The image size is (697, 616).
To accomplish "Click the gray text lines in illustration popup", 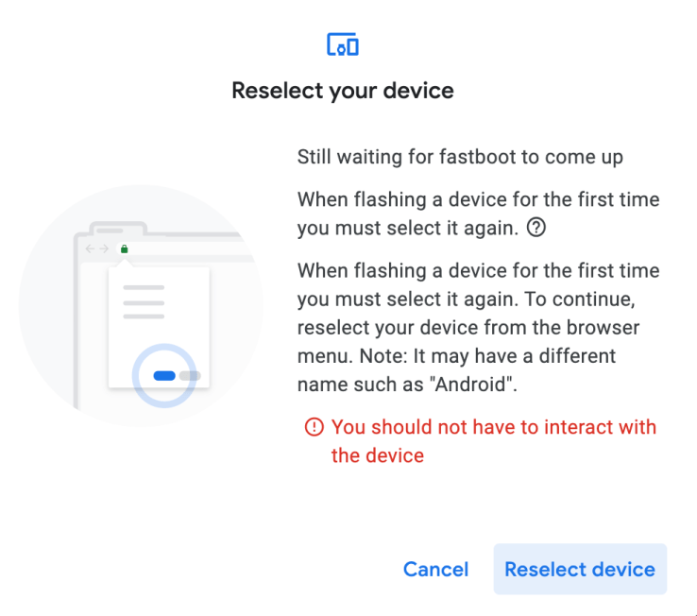I will coord(144,301).
